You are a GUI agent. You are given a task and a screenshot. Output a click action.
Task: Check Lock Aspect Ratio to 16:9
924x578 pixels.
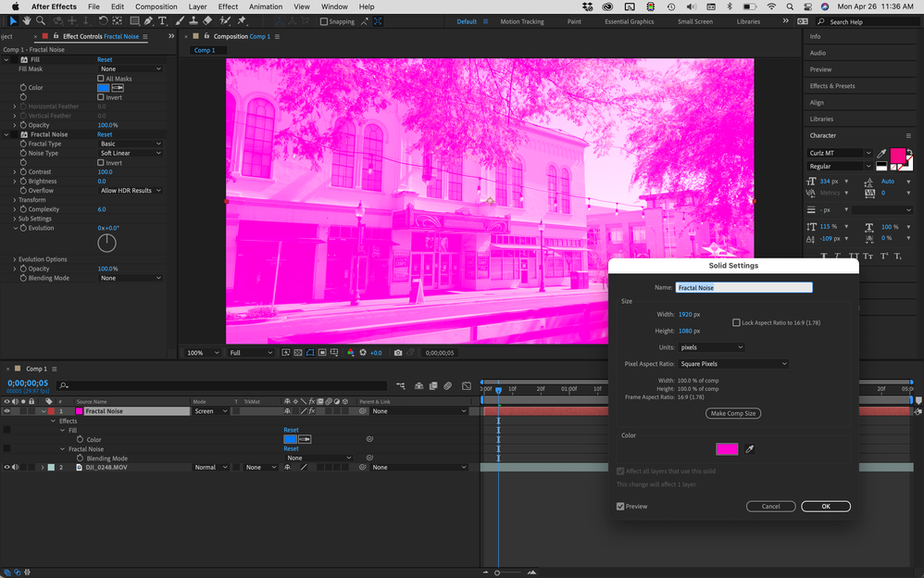pos(736,322)
